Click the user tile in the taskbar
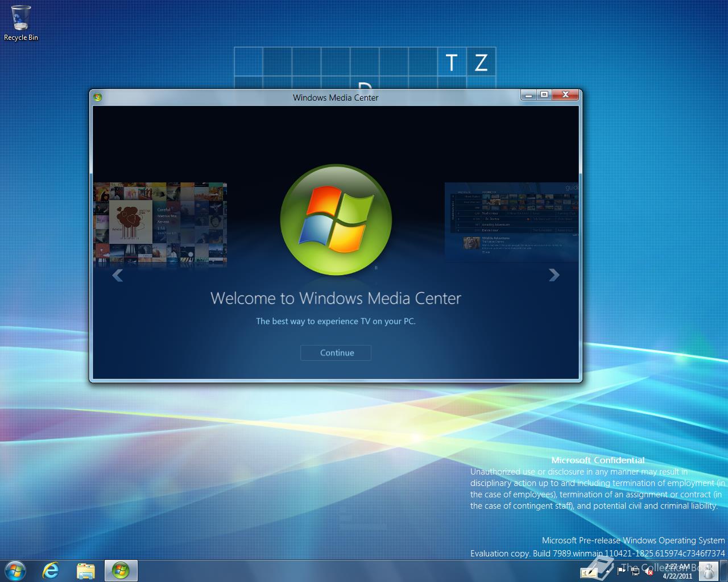 click(708, 571)
